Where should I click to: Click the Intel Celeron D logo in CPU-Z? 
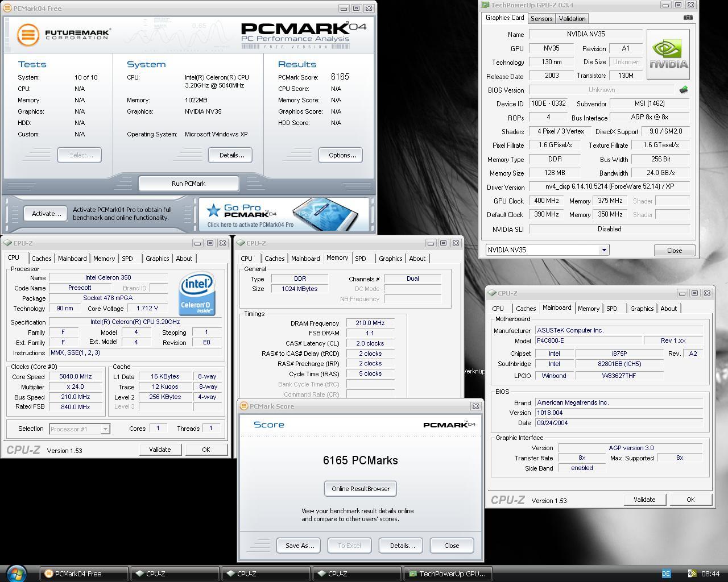(x=197, y=294)
